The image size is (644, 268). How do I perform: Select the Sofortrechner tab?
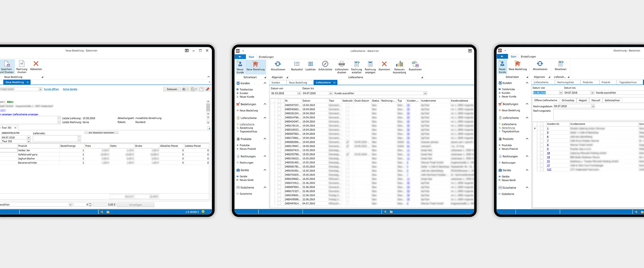(612, 100)
